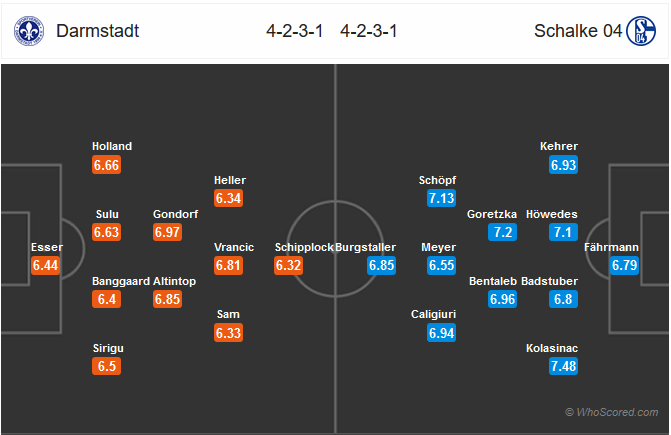The image size is (671, 435).
Task: Select Sirigu's 6.5 rating badge
Action: click(107, 366)
